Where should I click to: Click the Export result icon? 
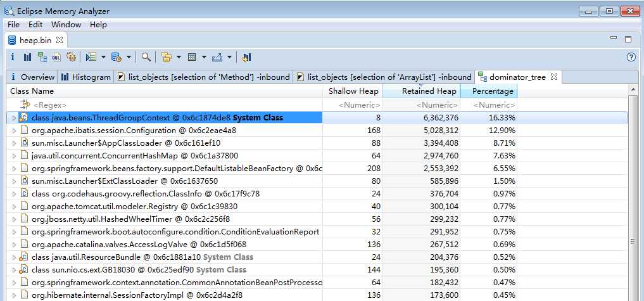click(x=217, y=57)
